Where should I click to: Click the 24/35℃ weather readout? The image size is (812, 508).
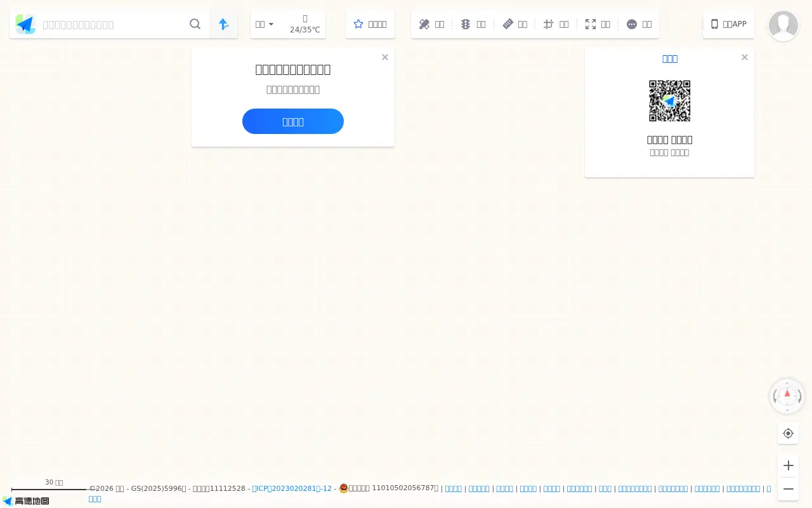(305, 29)
